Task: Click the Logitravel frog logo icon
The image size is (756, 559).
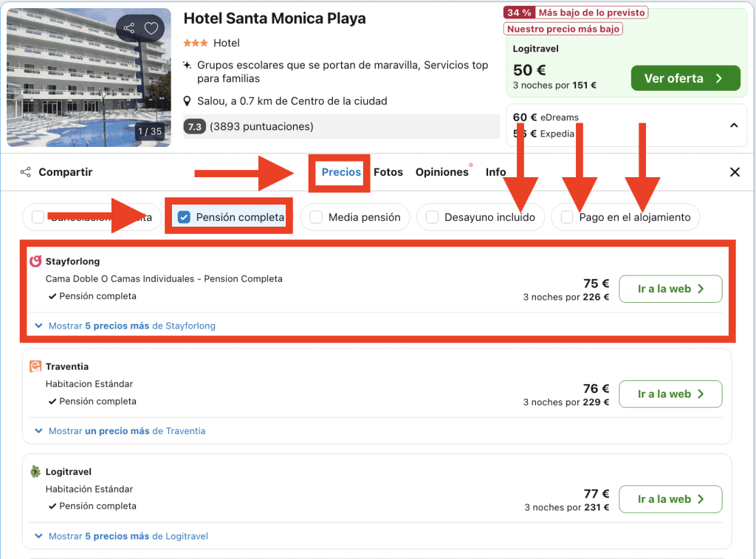Action: coord(35,472)
